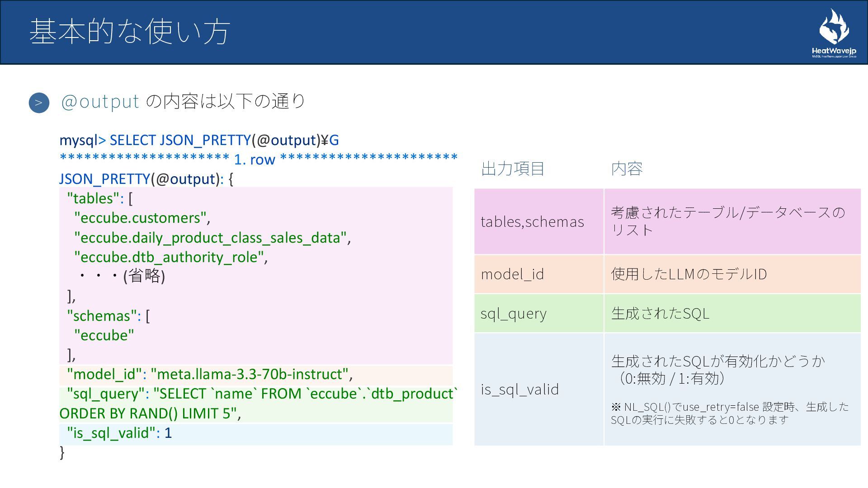Click the 内容 column header
The image size is (868, 488).
click(x=627, y=169)
